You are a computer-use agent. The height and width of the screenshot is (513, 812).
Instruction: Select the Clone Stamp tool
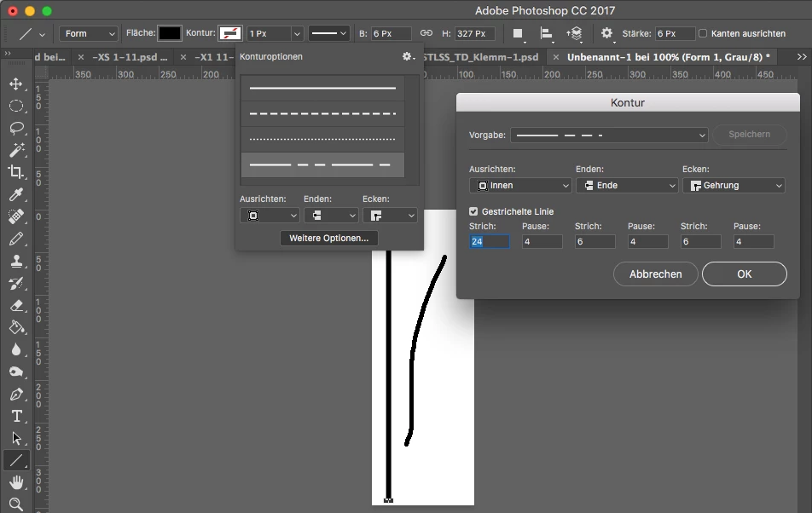[16, 261]
